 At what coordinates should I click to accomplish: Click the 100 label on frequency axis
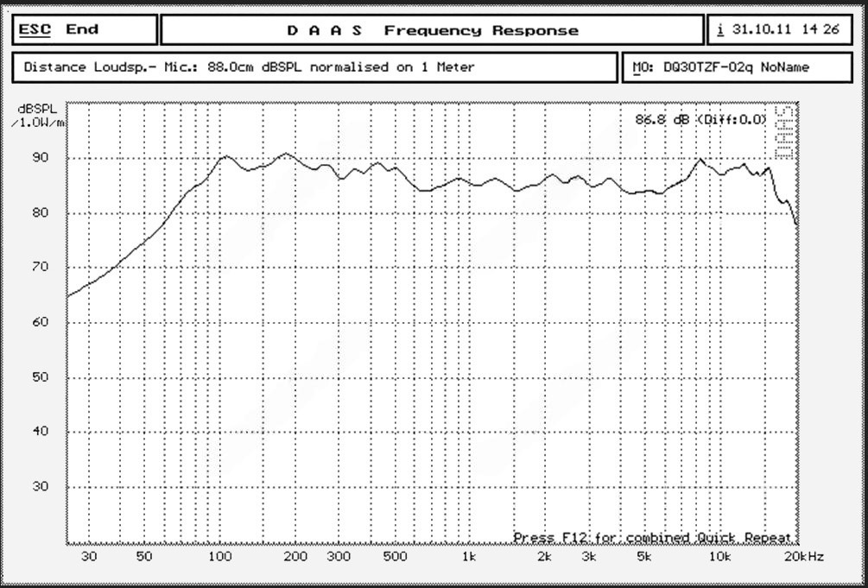pos(220,557)
